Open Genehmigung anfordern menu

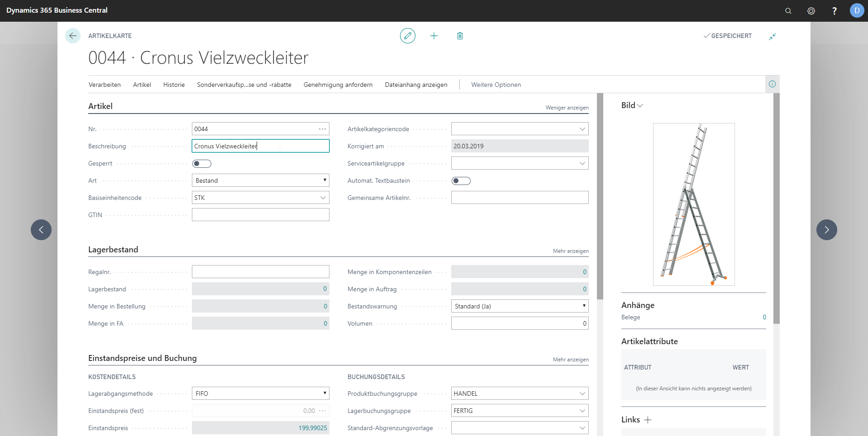click(338, 85)
